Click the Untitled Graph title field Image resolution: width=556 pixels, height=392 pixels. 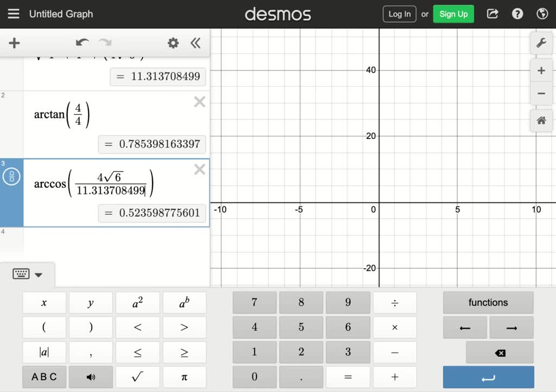pyautogui.click(x=62, y=14)
